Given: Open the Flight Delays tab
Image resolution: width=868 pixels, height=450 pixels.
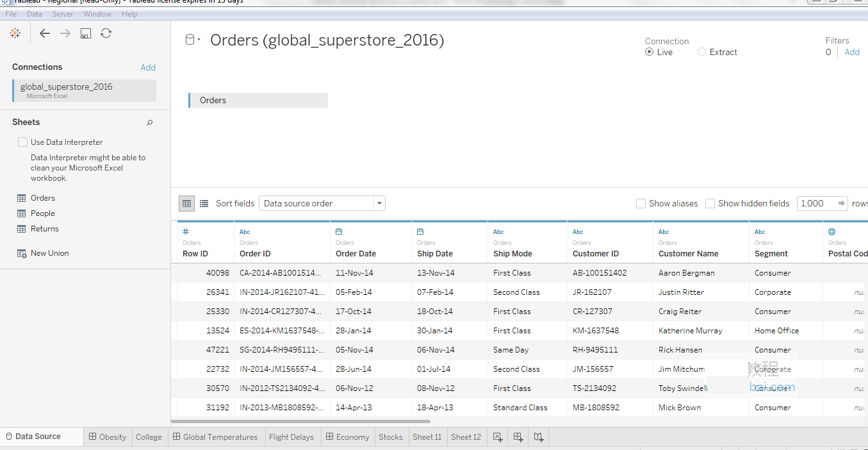Looking at the screenshot, I should coord(291,437).
